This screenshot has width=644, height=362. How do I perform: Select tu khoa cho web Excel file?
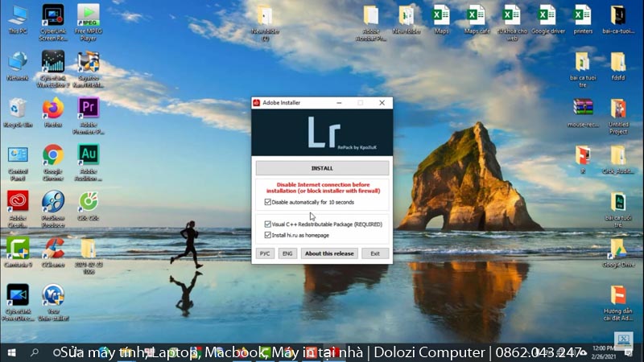click(x=512, y=23)
